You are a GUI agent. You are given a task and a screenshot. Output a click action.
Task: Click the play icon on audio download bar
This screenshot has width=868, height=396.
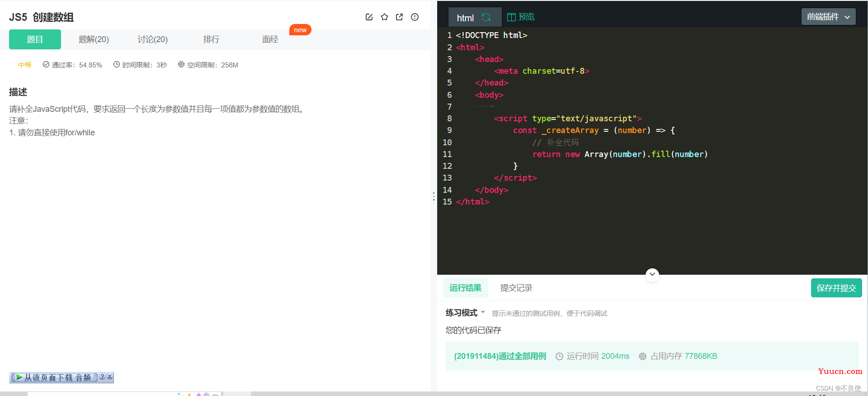coord(19,377)
